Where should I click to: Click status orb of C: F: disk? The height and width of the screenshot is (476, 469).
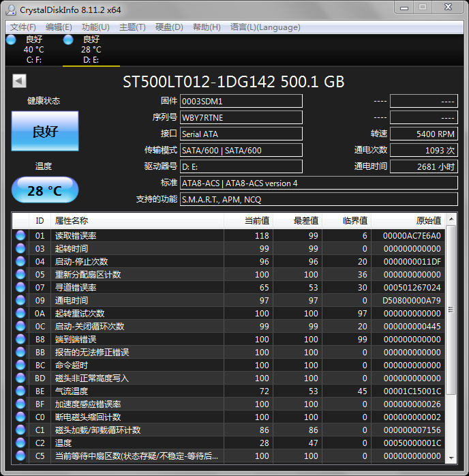(11, 40)
